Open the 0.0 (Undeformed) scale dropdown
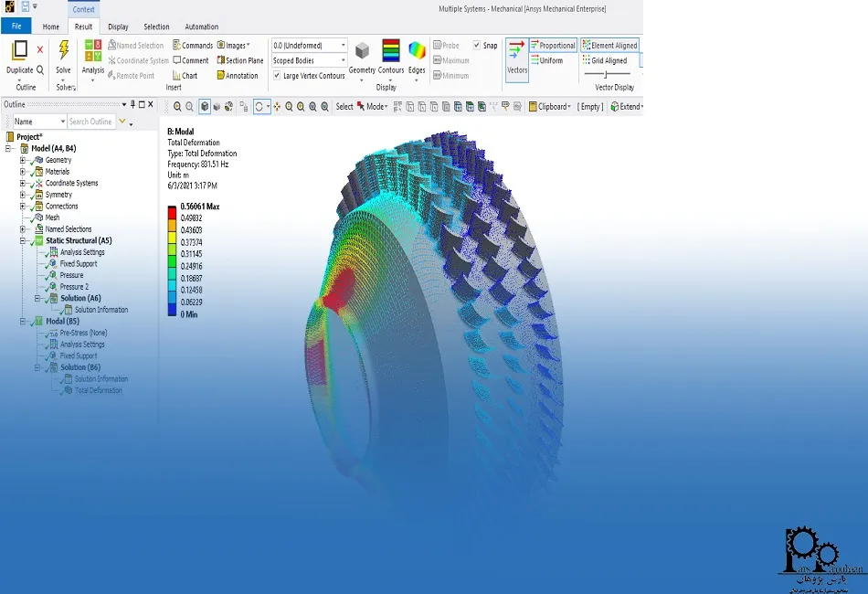 pyautogui.click(x=310, y=45)
